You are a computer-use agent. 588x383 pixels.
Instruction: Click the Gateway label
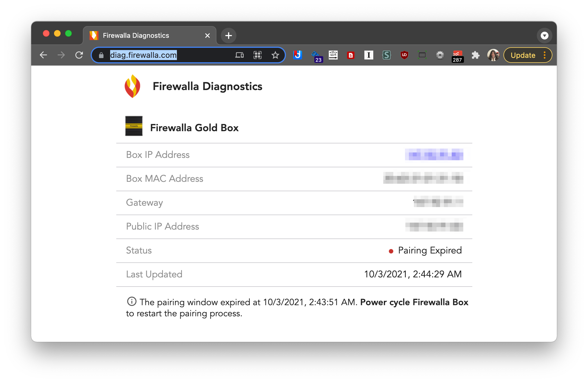[x=144, y=203]
